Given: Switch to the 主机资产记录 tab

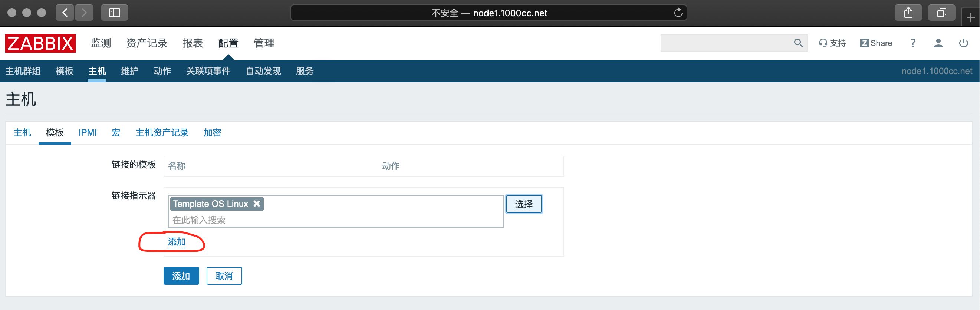Looking at the screenshot, I should [162, 133].
